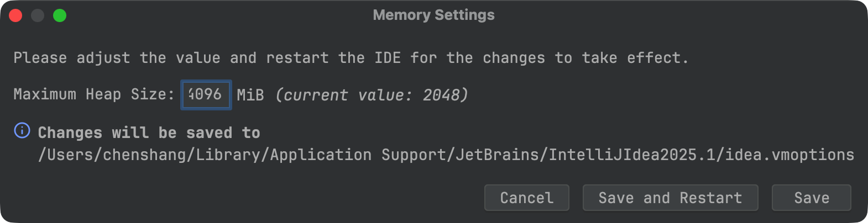Close the Memory Settings dialog with red button
The width and height of the screenshot is (868, 223).
click(x=15, y=15)
